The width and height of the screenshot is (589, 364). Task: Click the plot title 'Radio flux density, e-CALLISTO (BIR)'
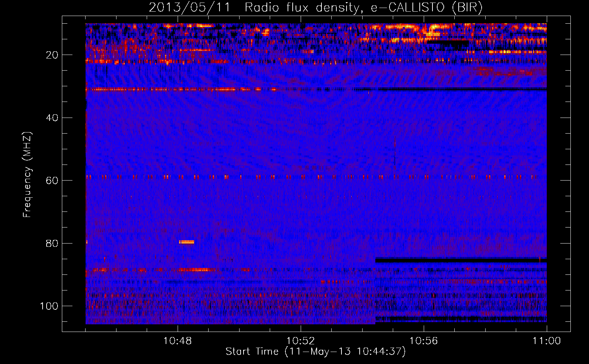click(363, 8)
